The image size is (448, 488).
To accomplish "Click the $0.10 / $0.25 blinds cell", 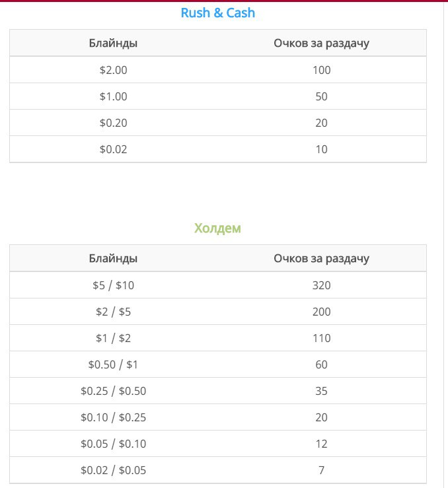I will click(x=113, y=417).
